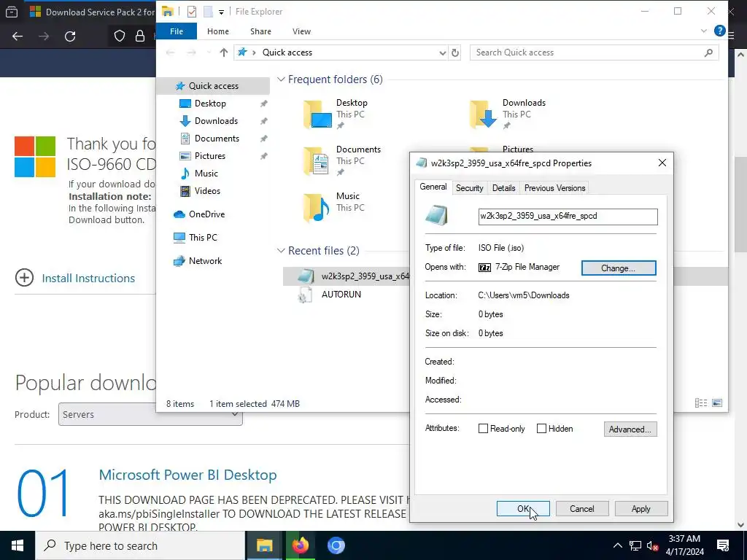Image resolution: width=747 pixels, height=560 pixels.
Task: Open the address bar history dropdown
Action: coord(443,52)
